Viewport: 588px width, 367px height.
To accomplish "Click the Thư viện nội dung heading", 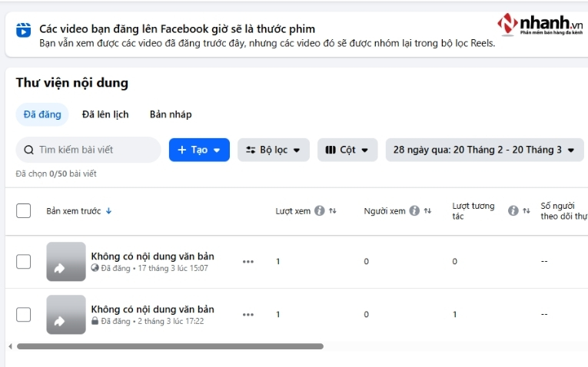I will [x=72, y=83].
